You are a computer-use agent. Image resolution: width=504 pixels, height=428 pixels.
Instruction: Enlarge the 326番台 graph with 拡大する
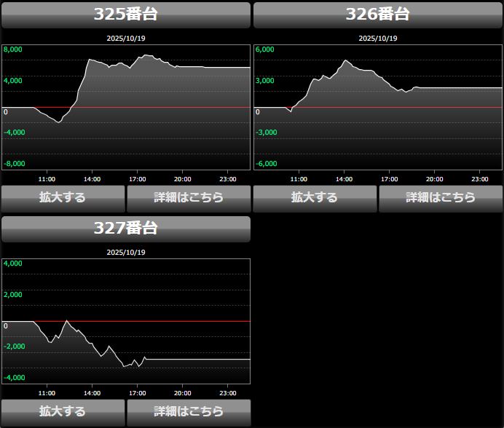point(315,197)
